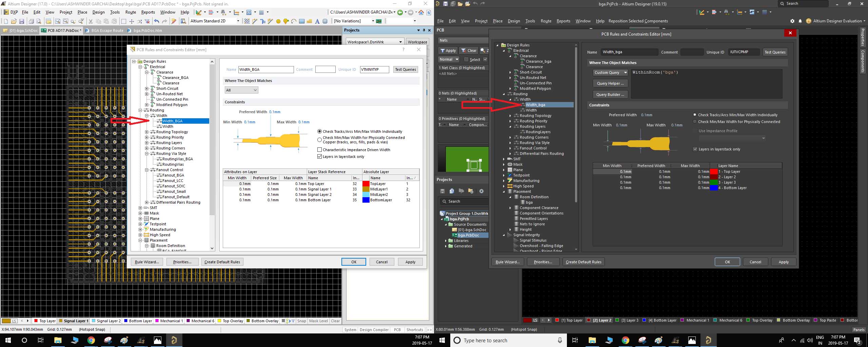This screenshot has height=347, width=868.
Task: Click the notifications bell icon
Action: (800, 21)
